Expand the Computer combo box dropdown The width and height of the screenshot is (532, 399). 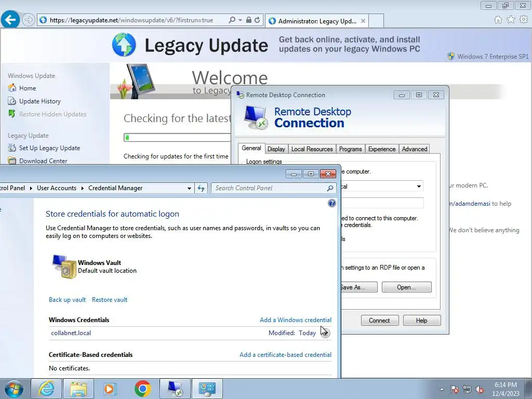click(x=419, y=187)
